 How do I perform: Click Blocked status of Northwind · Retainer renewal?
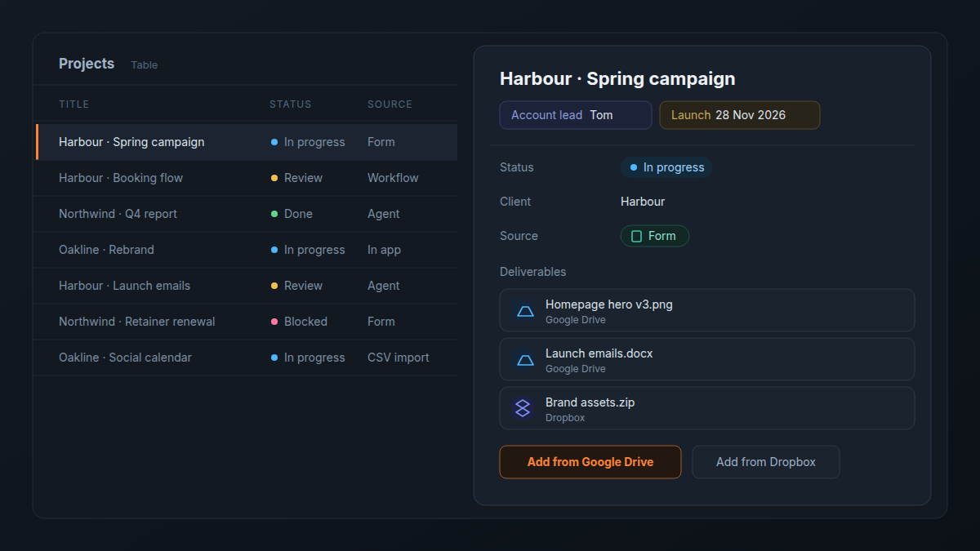300,322
